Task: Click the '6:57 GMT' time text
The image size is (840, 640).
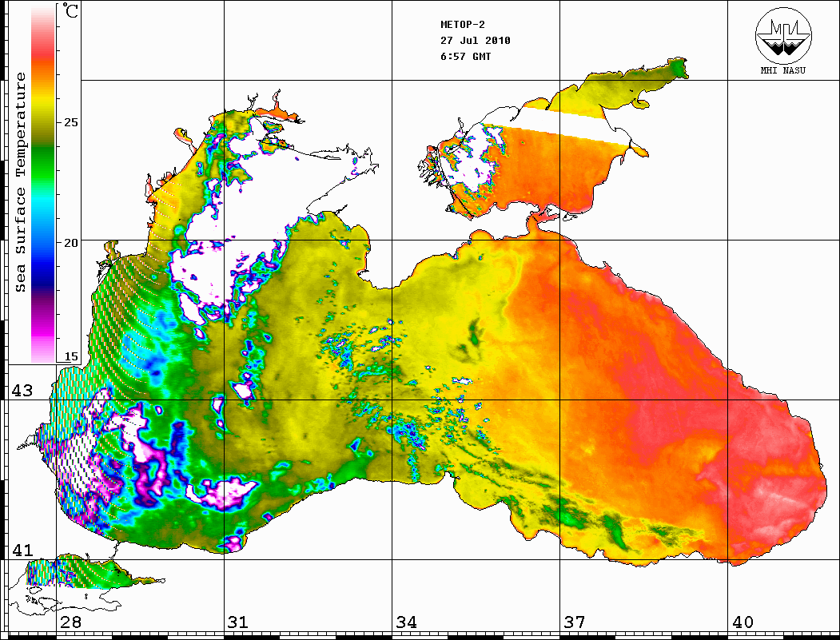Action: 465,57
